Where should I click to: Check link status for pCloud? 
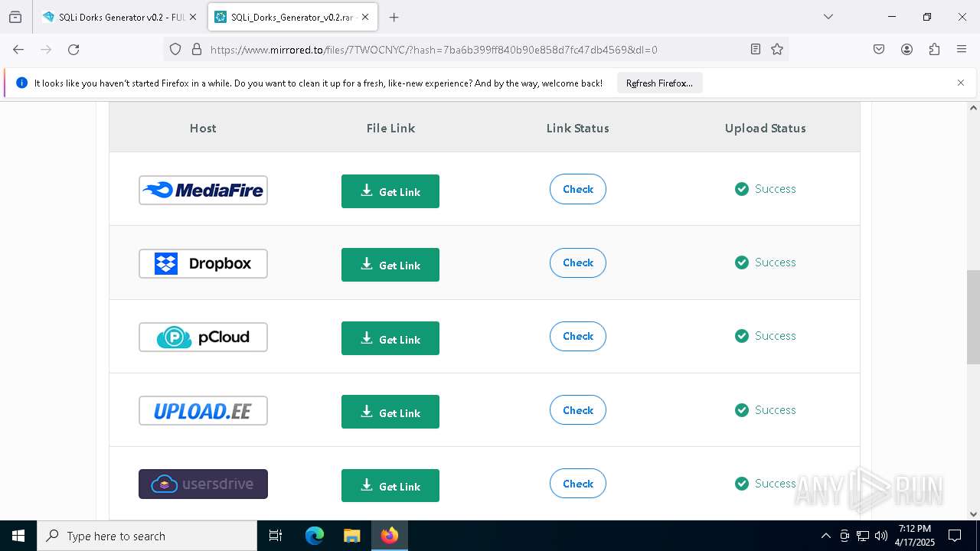(578, 336)
